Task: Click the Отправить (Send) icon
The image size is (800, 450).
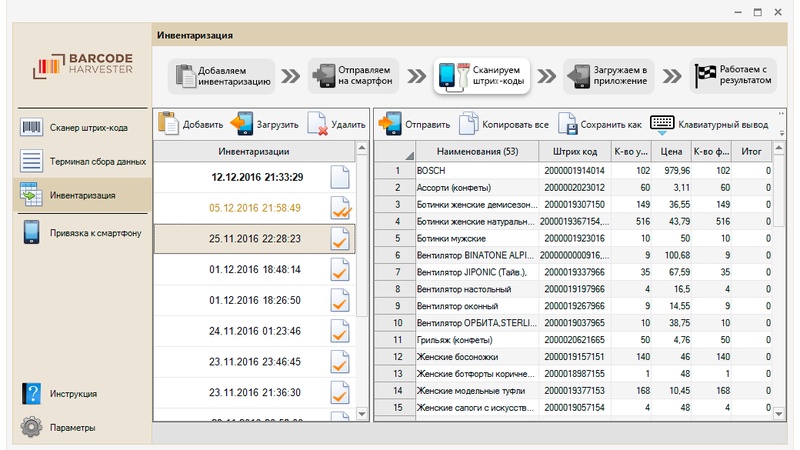Action: pyautogui.click(x=388, y=123)
